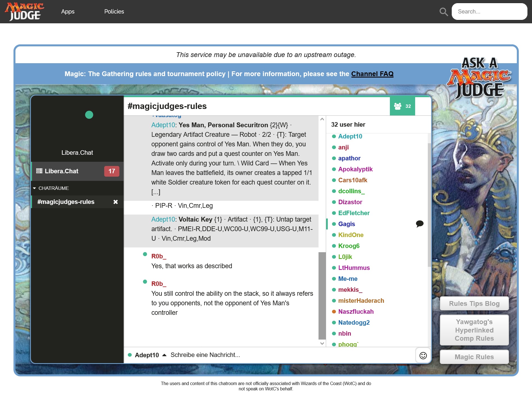Open message bubble icon next to Gagis
This screenshot has height=396, width=532.
pos(420,224)
